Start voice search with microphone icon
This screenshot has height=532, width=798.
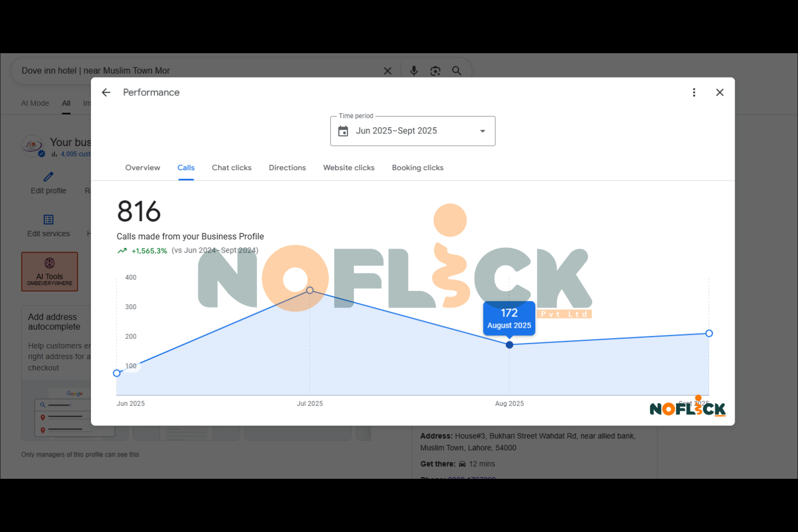[414, 71]
